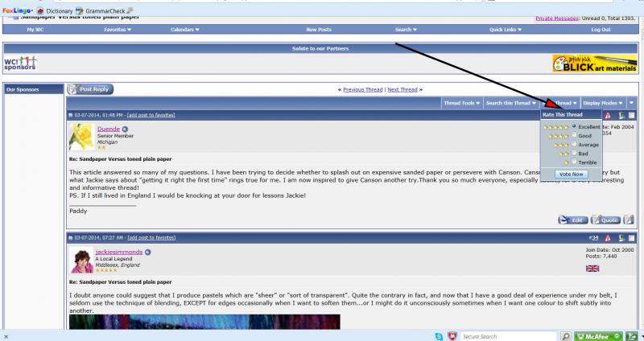This screenshot has width=644, height=341.
Task: Open Duende's user profile link
Action: click(x=109, y=129)
